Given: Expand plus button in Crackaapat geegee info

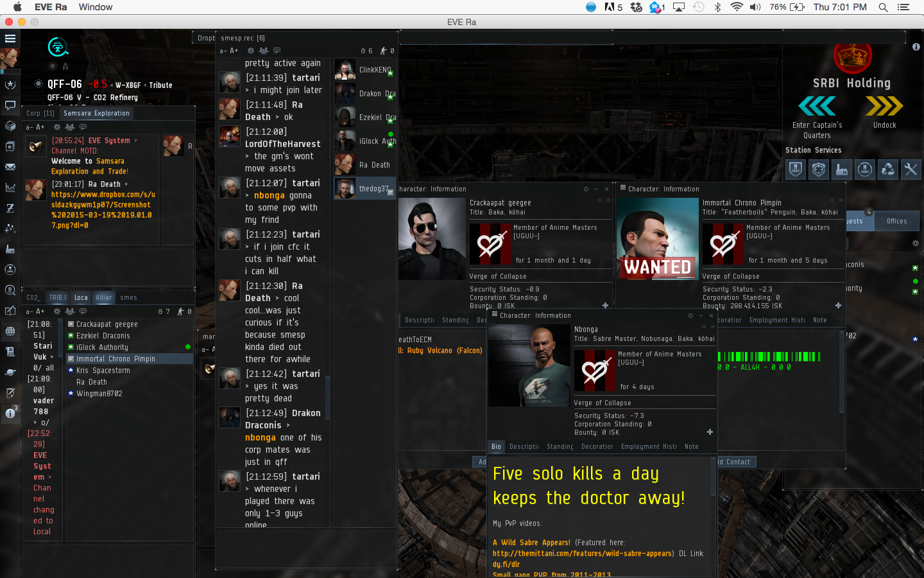Looking at the screenshot, I should pyautogui.click(x=605, y=305).
